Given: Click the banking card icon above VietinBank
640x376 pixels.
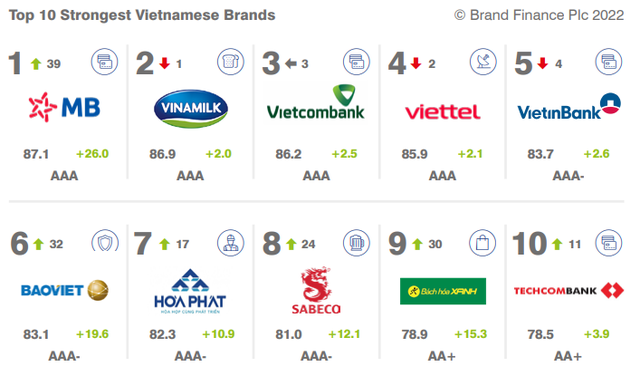Looking at the screenshot, I should pos(609,62).
